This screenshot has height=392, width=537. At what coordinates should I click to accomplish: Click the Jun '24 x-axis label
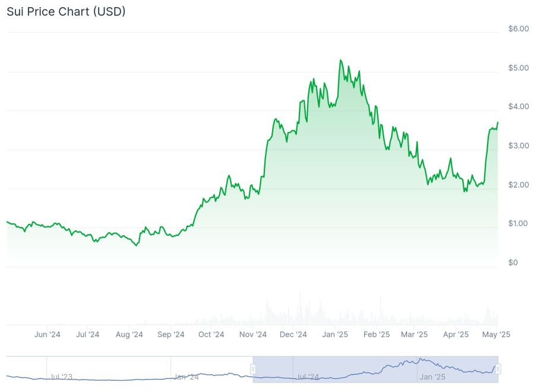coord(48,334)
